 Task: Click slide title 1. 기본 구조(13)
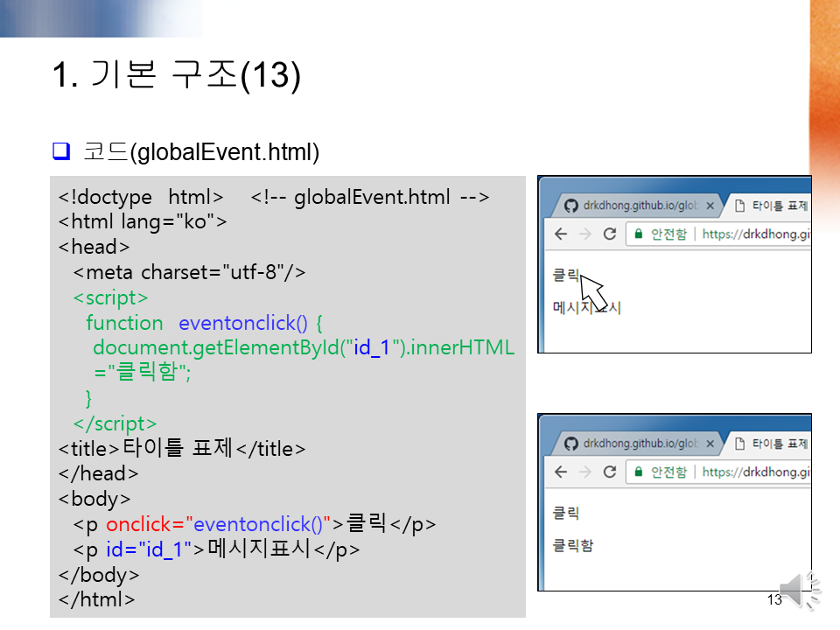point(177,74)
